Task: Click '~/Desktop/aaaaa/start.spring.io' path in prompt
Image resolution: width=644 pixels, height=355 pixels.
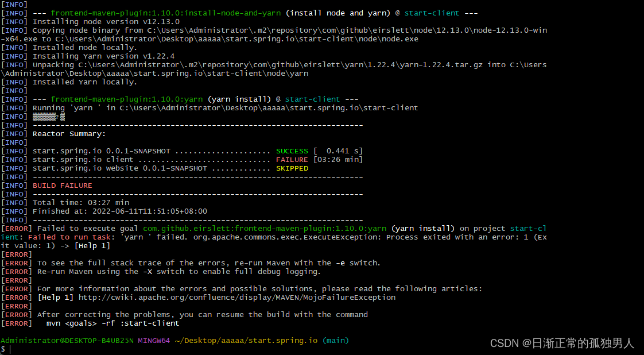Action: pyautogui.click(x=246, y=341)
